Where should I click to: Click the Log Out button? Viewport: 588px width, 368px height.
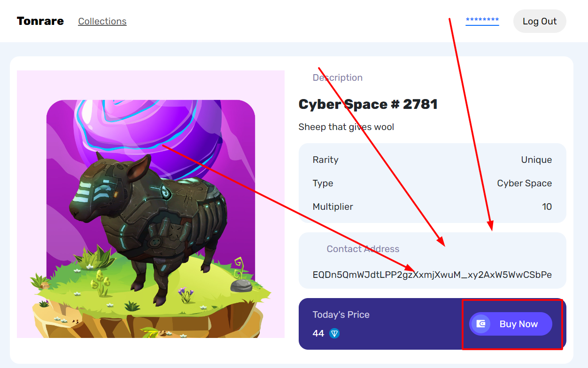(540, 21)
